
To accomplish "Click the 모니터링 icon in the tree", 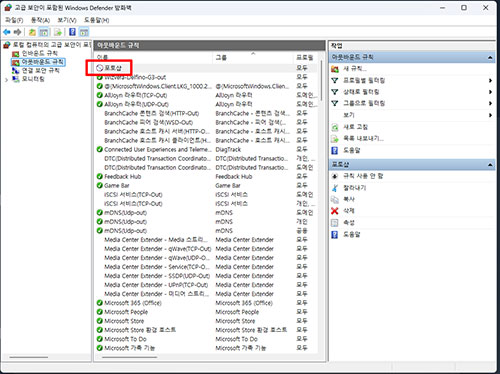I will (x=16, y=79).
